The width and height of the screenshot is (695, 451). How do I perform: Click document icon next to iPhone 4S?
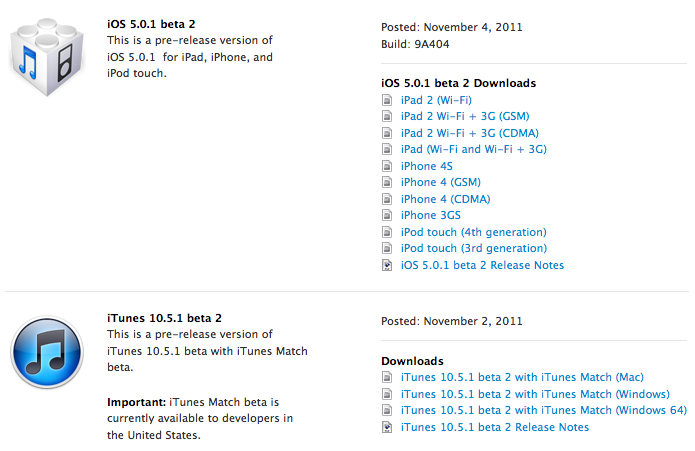coord(388,166)
